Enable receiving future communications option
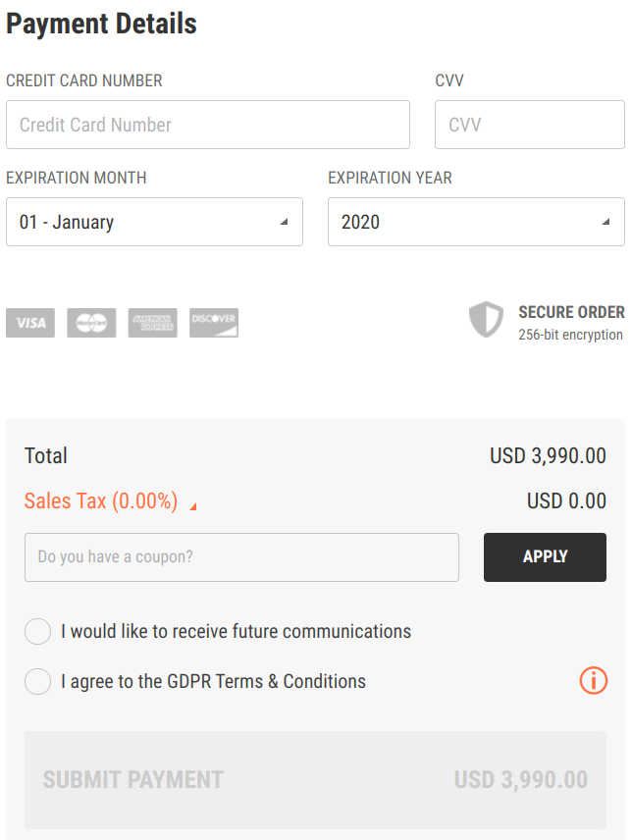 (x=37, y=631)
